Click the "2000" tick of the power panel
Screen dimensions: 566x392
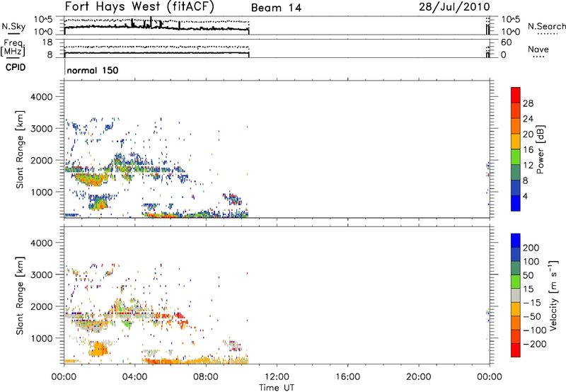(42, 161)
